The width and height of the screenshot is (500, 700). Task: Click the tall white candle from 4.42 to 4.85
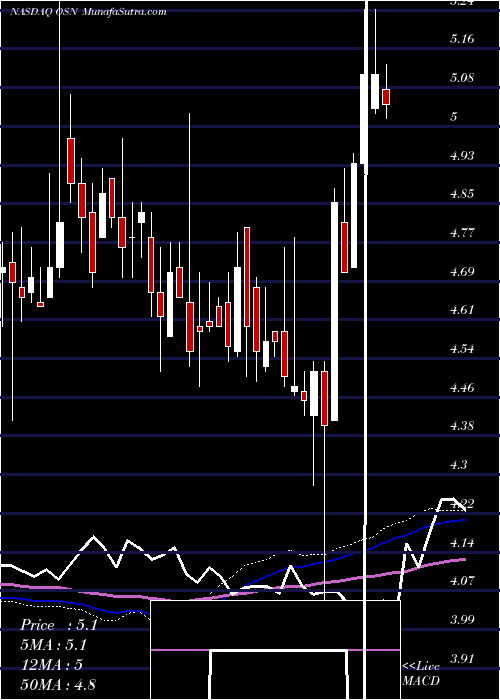pos(334,311)
